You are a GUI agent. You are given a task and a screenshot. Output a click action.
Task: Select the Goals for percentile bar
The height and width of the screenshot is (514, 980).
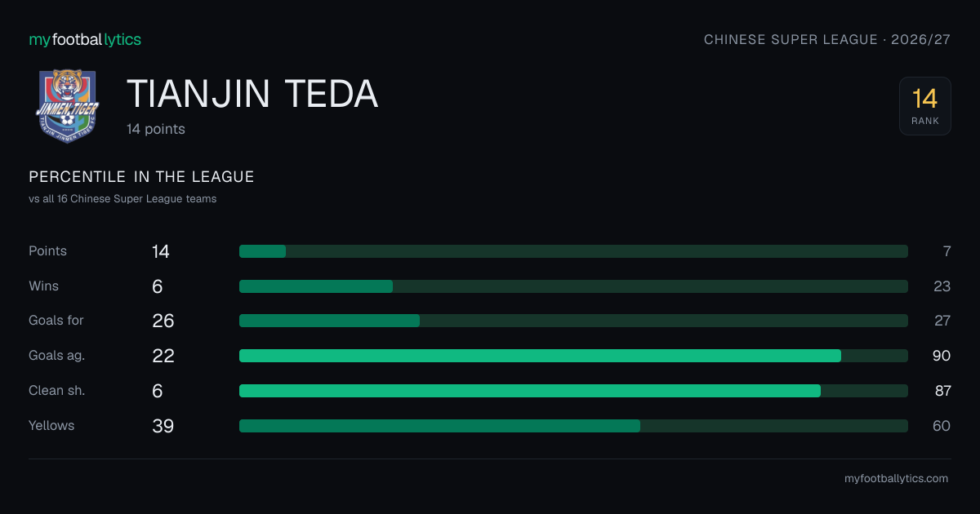pyautogui.click(x=573, y=321)
